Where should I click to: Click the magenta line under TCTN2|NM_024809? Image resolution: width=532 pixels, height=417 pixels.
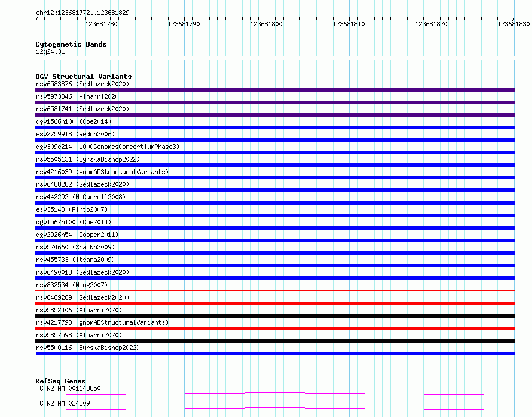click(x=275, y=409)
